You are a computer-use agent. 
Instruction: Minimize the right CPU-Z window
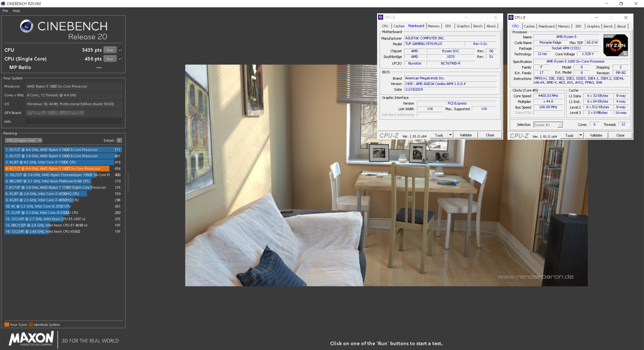point(596,18)
